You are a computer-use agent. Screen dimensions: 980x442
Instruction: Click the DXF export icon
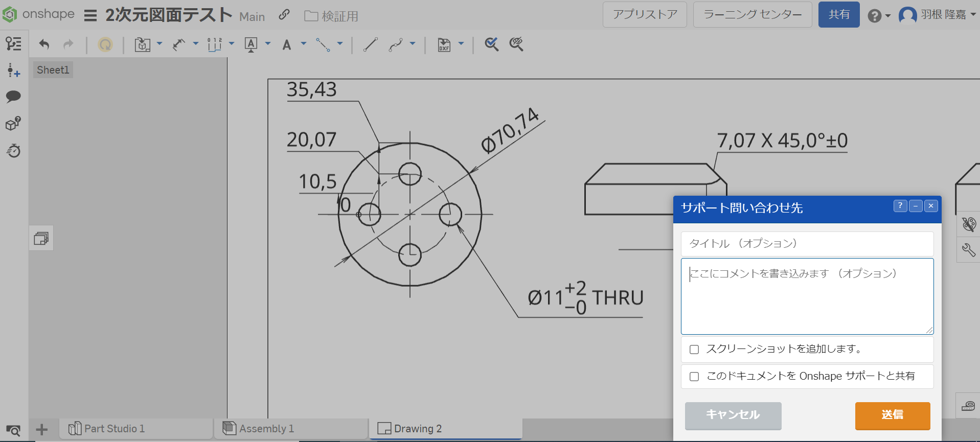point(444,45)
